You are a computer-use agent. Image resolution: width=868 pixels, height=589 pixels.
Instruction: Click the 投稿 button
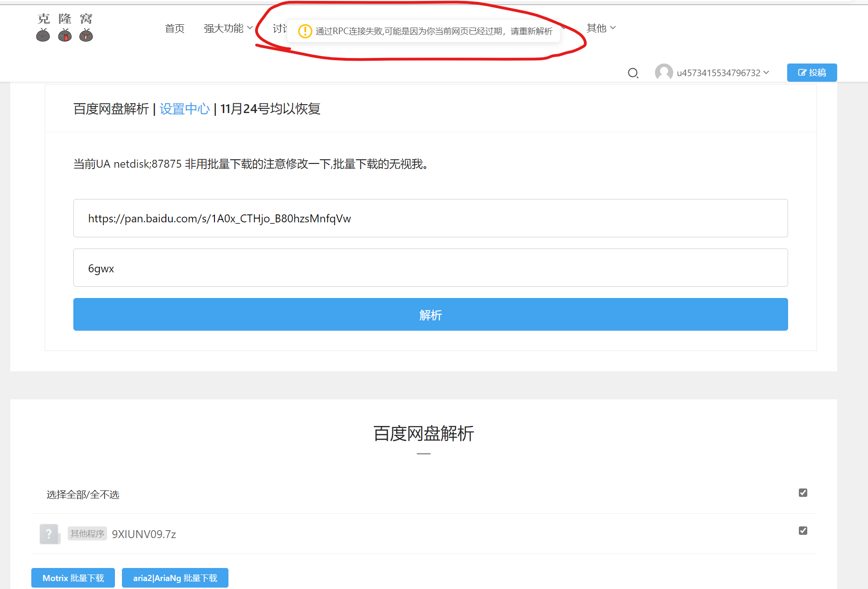[812, 72]
